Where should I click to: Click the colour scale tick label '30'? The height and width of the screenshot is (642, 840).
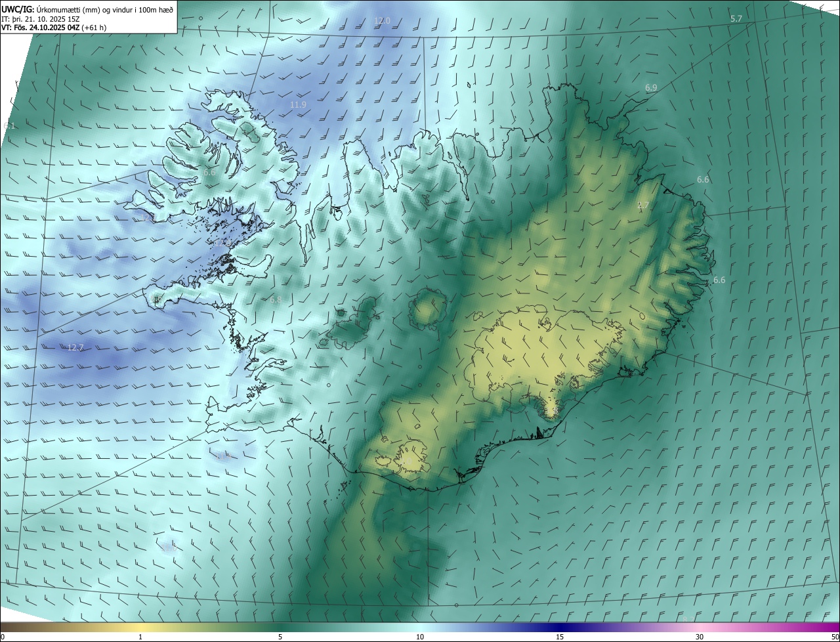(700, 637)
